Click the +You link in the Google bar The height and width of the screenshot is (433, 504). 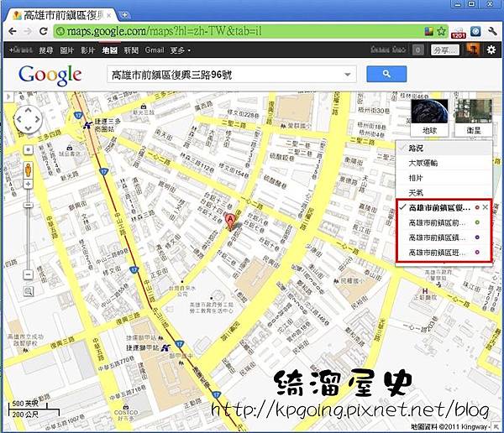(x=20, y=50)
